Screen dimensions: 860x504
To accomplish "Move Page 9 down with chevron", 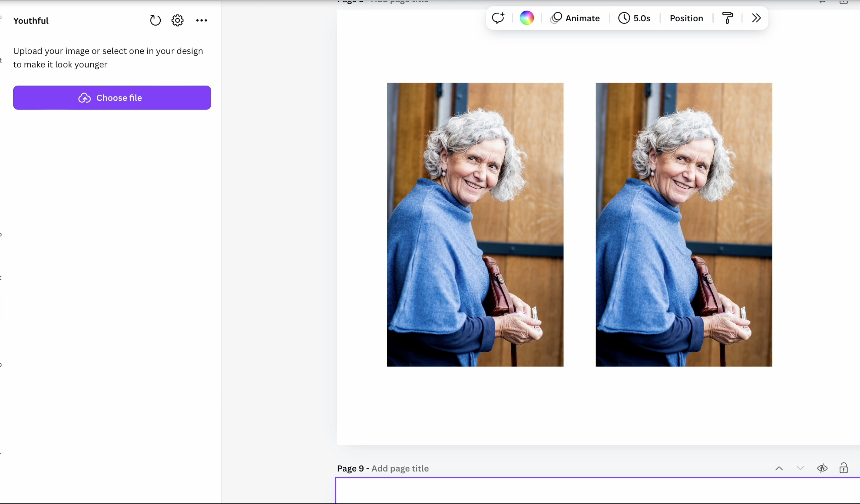I will pyautogui.click(x=800, y=468).
